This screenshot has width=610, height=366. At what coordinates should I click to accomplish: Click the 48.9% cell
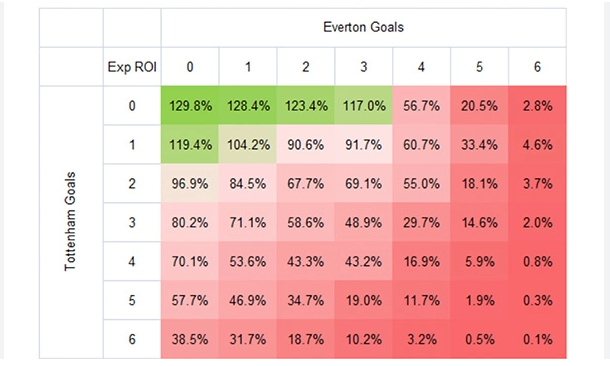[x=364, y=222]
